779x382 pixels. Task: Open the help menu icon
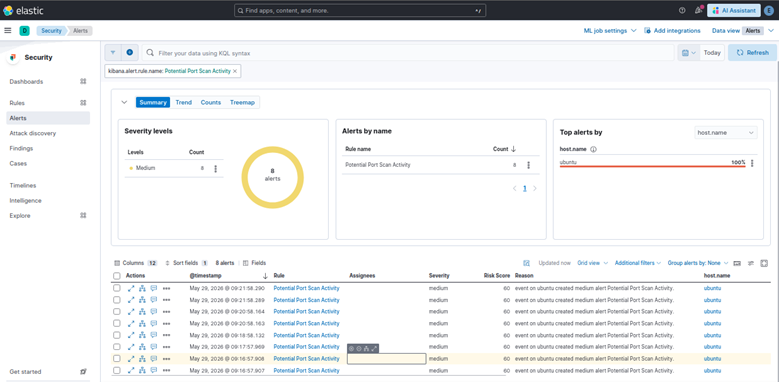682,10
